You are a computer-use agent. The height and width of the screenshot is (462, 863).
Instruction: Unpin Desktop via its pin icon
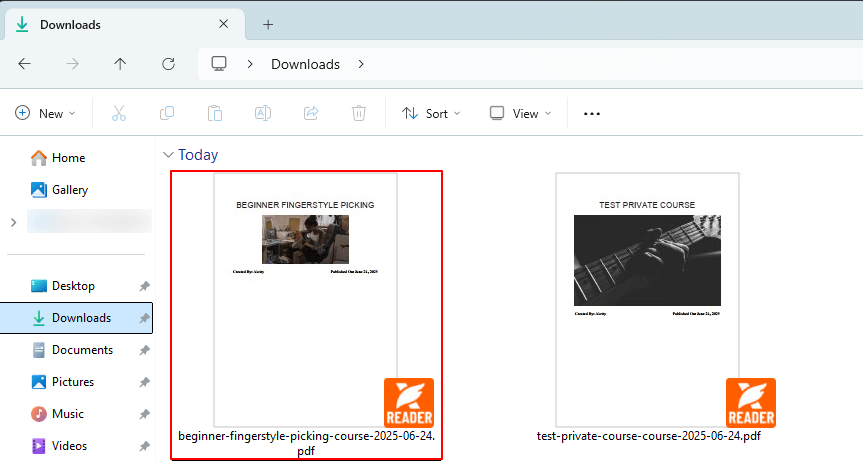(144, 286)
